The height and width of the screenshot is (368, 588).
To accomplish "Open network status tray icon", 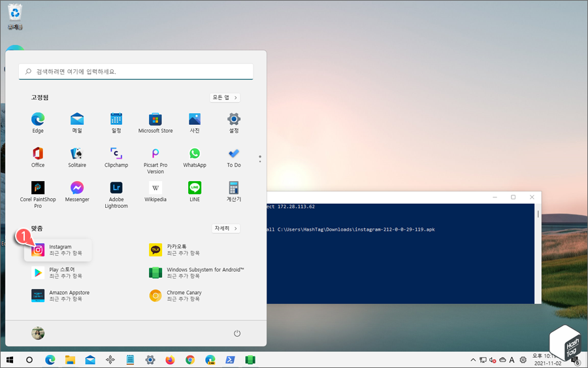I will tap(483, 360).
